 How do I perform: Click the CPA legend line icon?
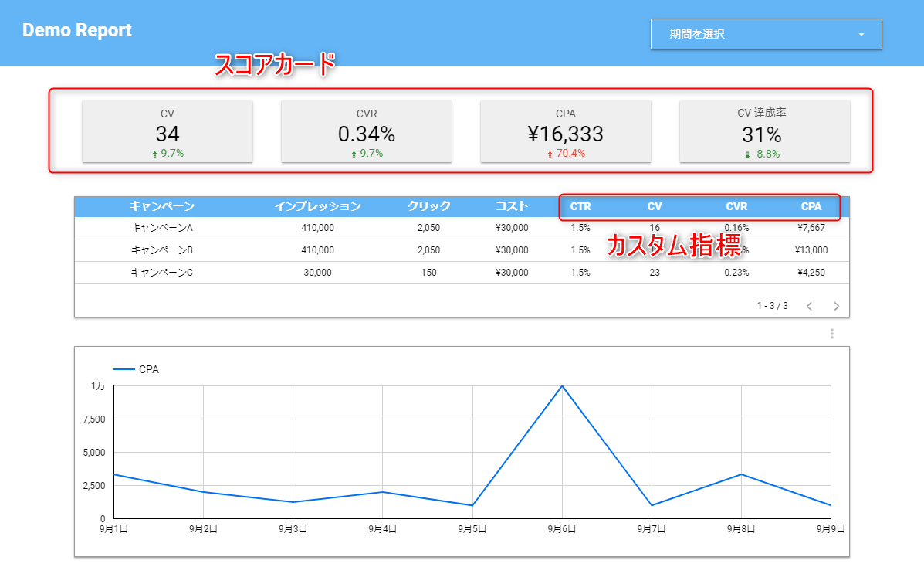(x=124, y=370)
